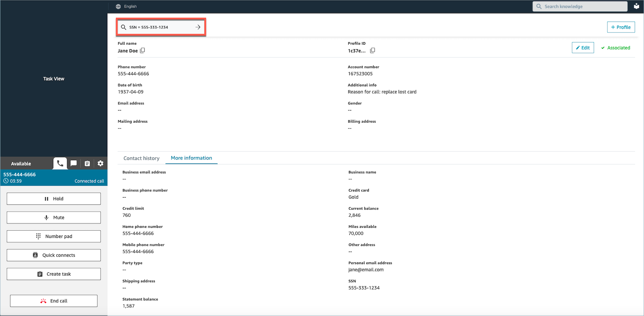Mute the connected call
This screenshot has width=644, height=316.
pos(54,217)
